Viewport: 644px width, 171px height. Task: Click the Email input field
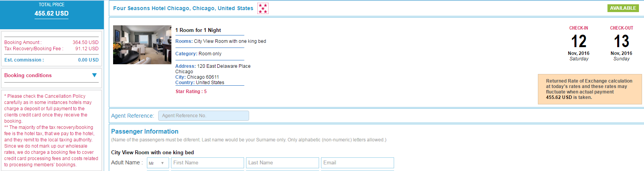[x=358, y=163]
